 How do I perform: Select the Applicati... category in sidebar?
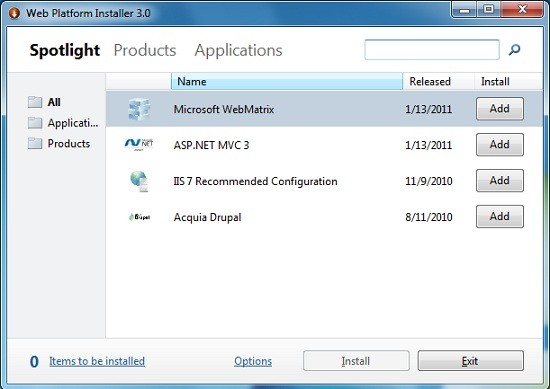click(x=73, y=123)
